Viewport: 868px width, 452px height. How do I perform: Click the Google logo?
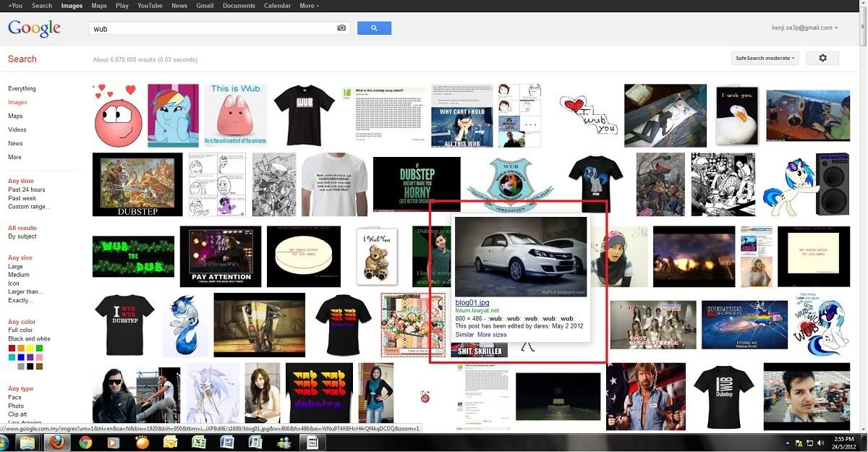click(x=34, y=29)
